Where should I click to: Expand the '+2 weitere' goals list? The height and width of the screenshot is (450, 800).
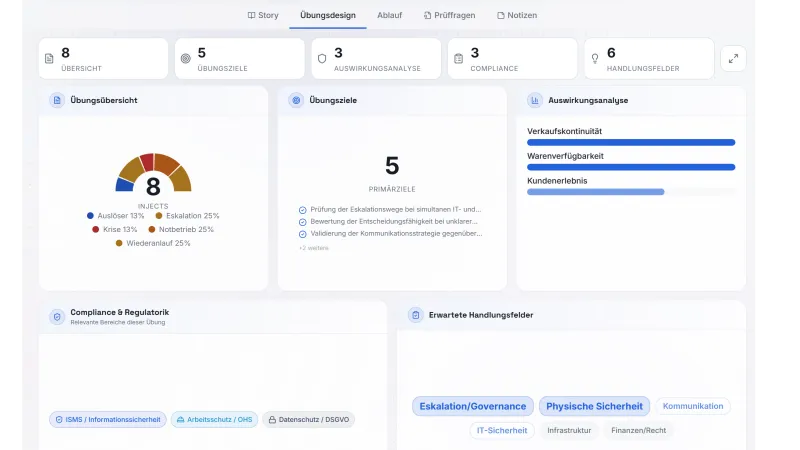point(314,248)
